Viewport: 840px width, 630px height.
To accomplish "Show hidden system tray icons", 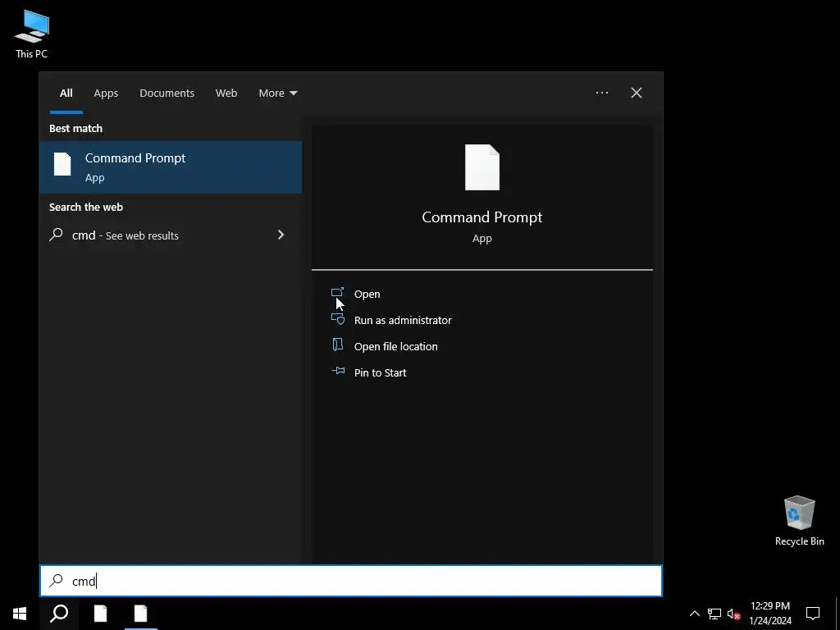I will click(694, 614).
